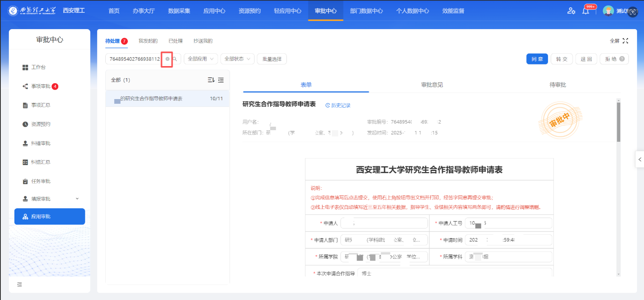Toggle 批量选择 batch selection mode
The height and width of the screenshot is (300, 644).
pyautogui.click(x=272, y=59)
